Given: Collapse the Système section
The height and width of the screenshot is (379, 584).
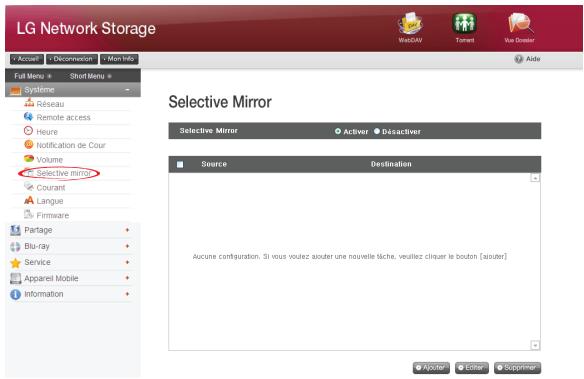Looking at the screenshot, I should (128, 90).
